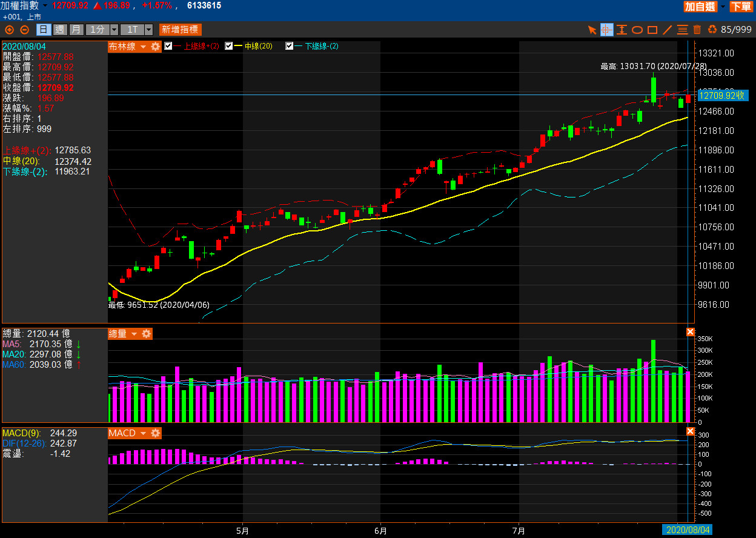Screen dimensions: 756x538
Task: Click the 下單 order button
Action: (x=740, y=7)
